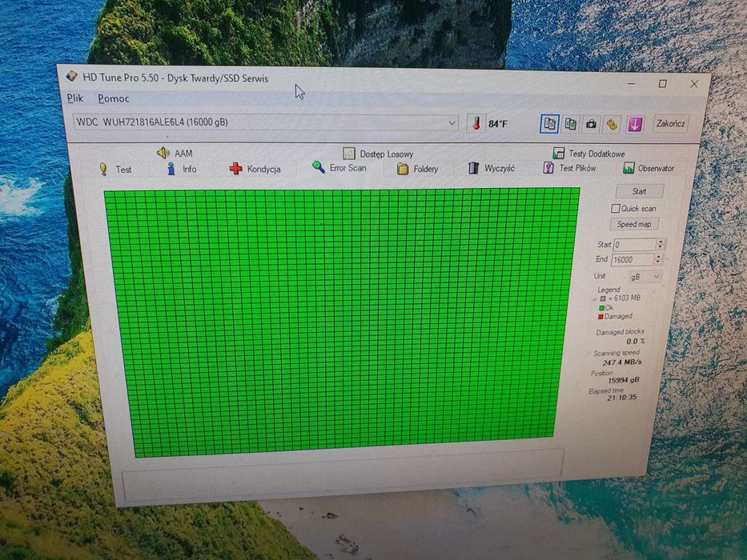Open the Test Plików tab
Screen dimensions: 747x560
(x=569, y=168)
